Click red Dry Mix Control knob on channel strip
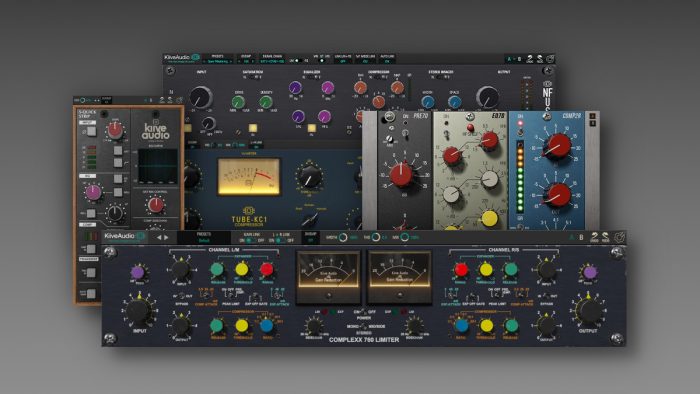 156,205
